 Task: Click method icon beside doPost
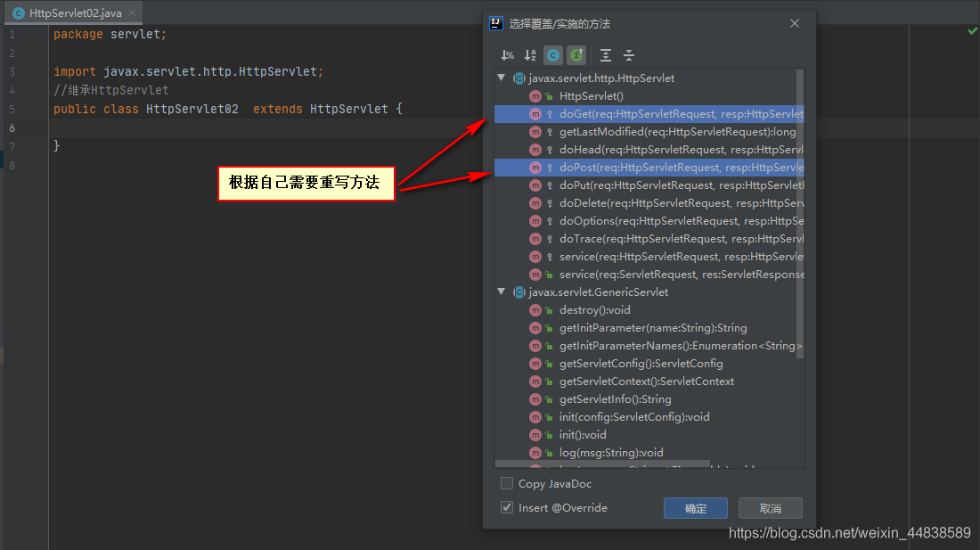pos(535,168)
